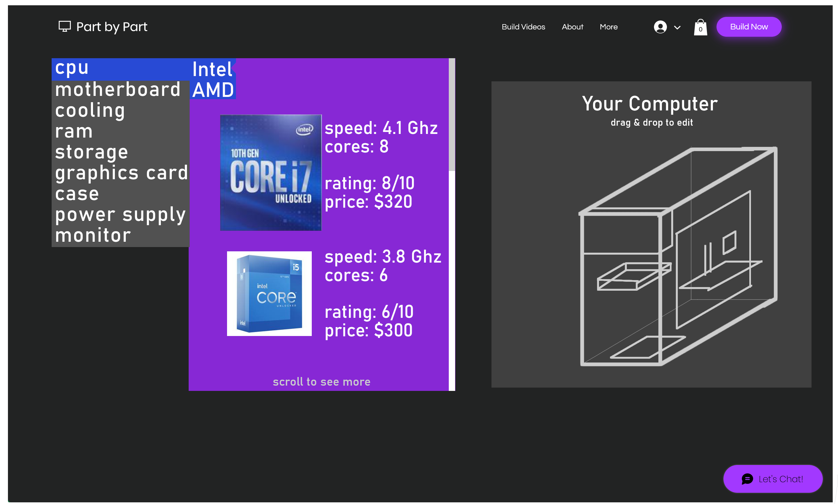Click the CPU list scrollbar thumb

tap(452, 114)
